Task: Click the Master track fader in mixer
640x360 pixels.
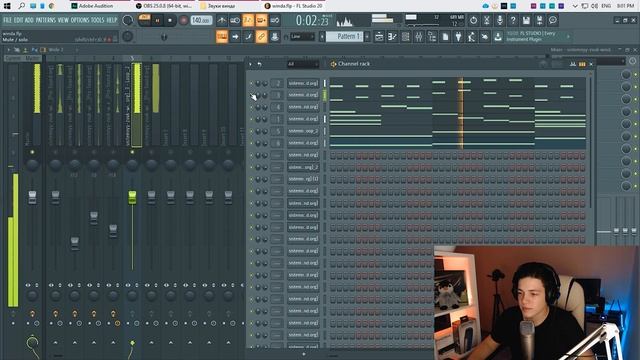Action: (x=32, y=197)
